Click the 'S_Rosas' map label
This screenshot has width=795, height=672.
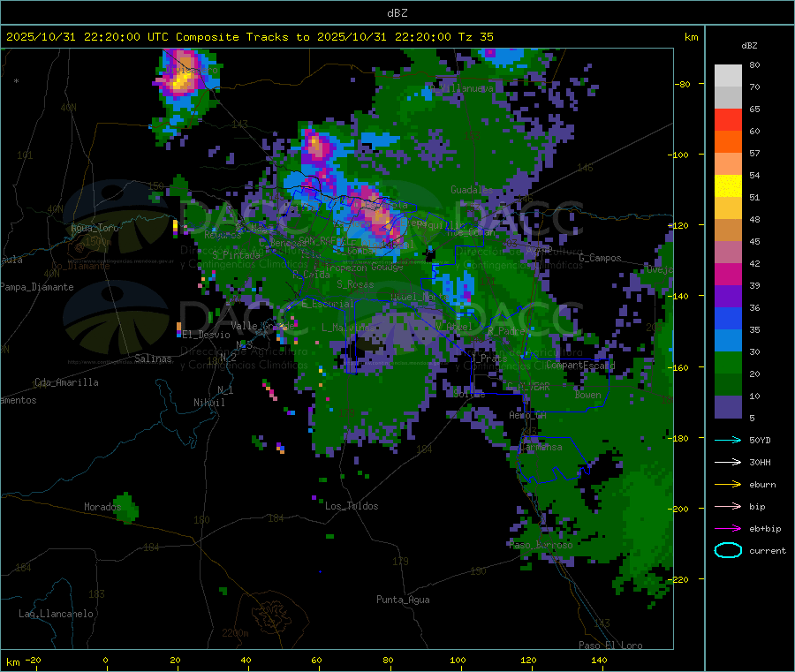pos(355,284)
